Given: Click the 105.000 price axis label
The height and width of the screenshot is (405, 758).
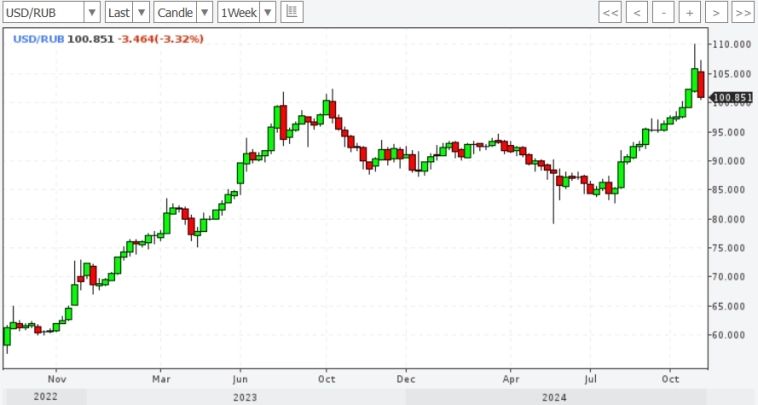Looking at the screenshot, I should tap(732, 74).
